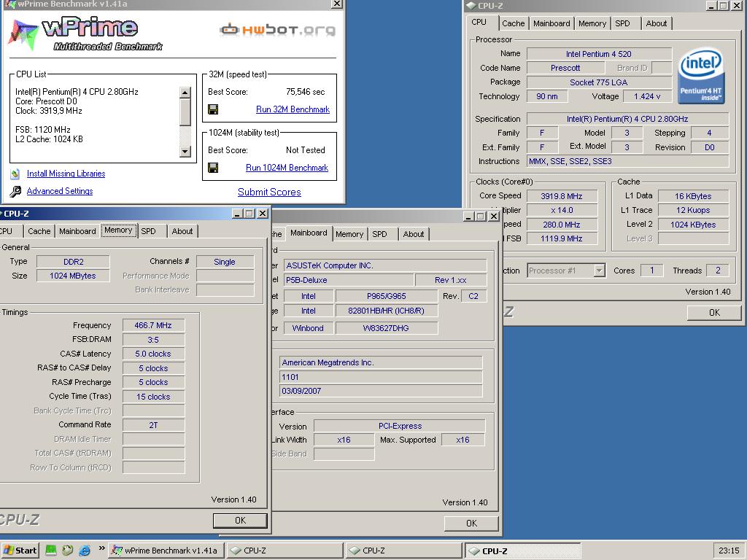
Task: Select the active third CPU-Z taskbar button
Action: click(x=522, y=551)
